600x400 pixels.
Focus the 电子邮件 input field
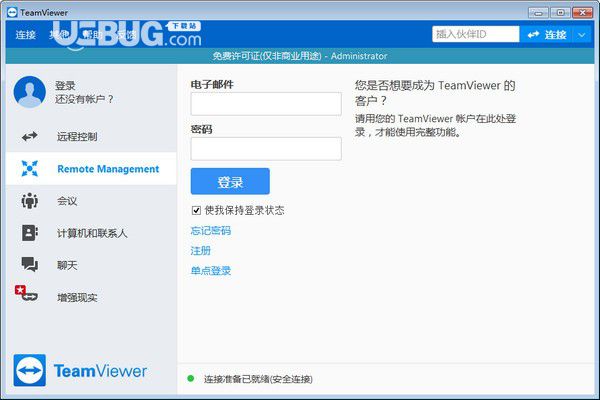(266, 104)
